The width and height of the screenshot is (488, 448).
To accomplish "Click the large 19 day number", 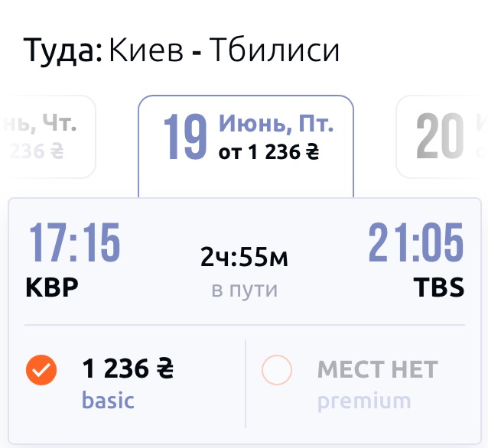I will 185,138.
